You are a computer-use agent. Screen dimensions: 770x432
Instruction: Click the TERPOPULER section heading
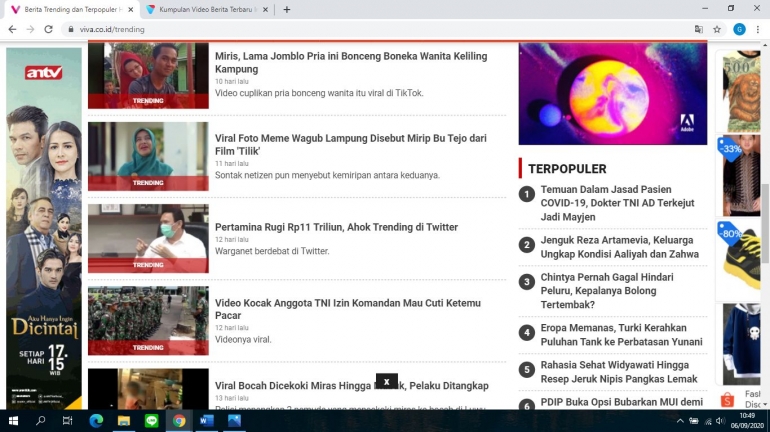point(567,169)
